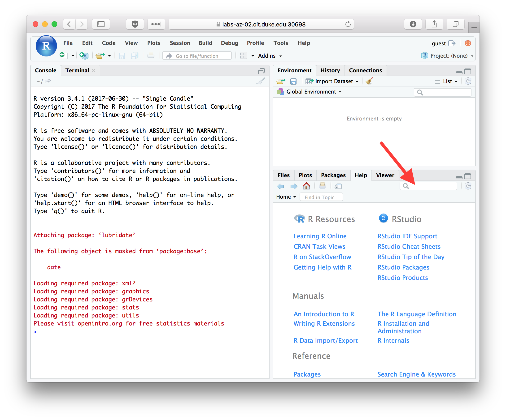
Task: Click the Help pane back arrow
Action: [x=280, y=186]
